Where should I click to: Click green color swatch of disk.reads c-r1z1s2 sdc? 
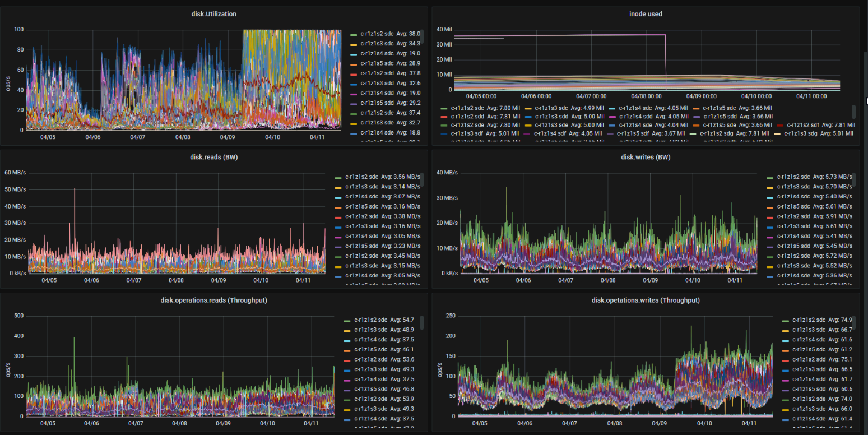coord(338,177)
